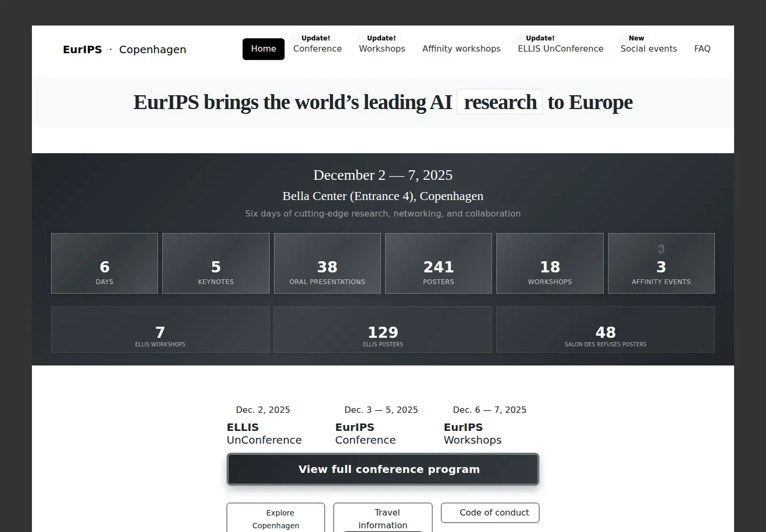Click the Update! badge above ELLIS UnConference

click(540, 38)
